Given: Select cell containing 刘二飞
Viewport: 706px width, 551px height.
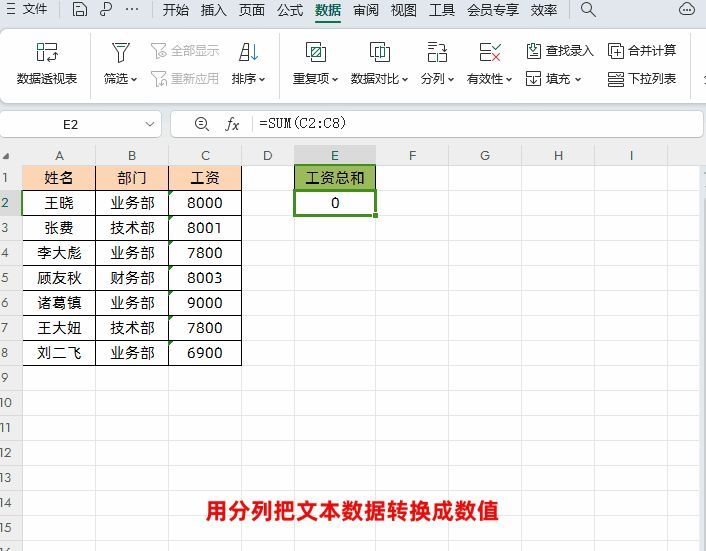Looking at the screenshot, I should point(59,353).
